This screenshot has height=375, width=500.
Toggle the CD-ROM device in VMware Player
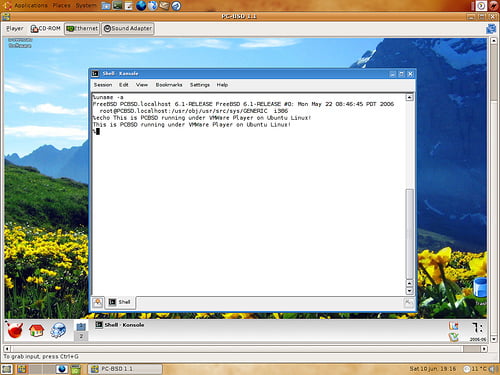click(45, 29)
